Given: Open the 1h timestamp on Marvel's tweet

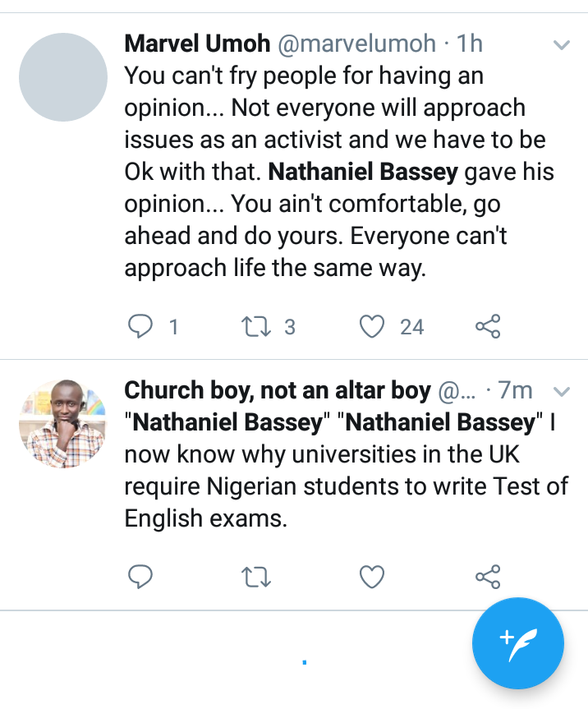Looking at the screenshot, I should point(471,44).
